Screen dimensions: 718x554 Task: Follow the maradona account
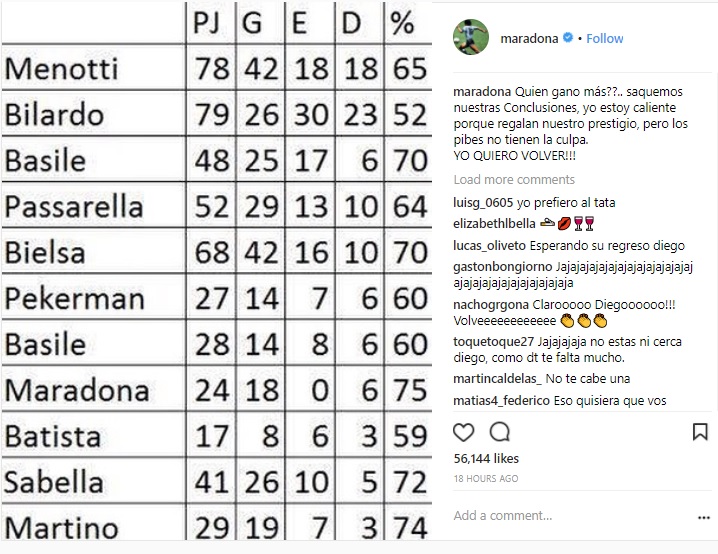tap(604, 38)
